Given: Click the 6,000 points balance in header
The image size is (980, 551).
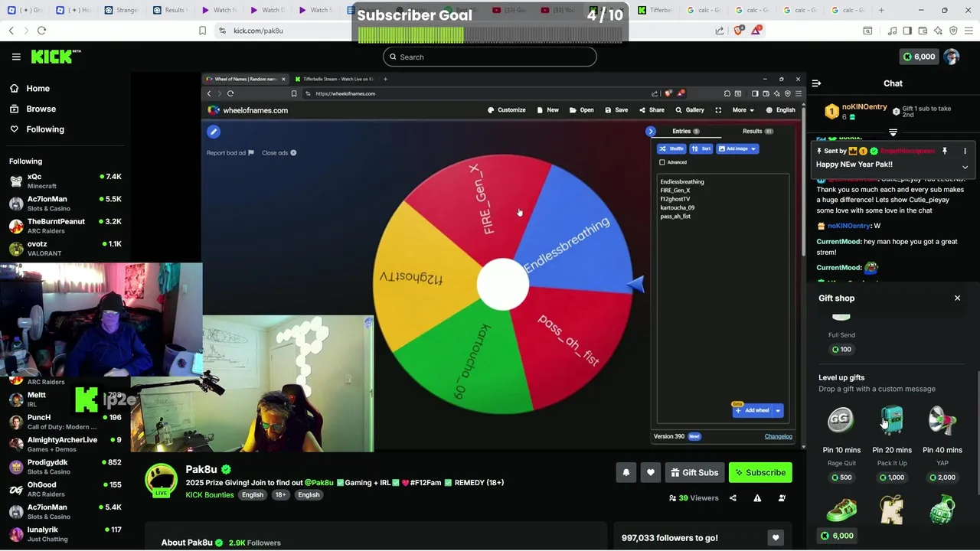Looking at the screenshot, I should click(x=919, y=57).
